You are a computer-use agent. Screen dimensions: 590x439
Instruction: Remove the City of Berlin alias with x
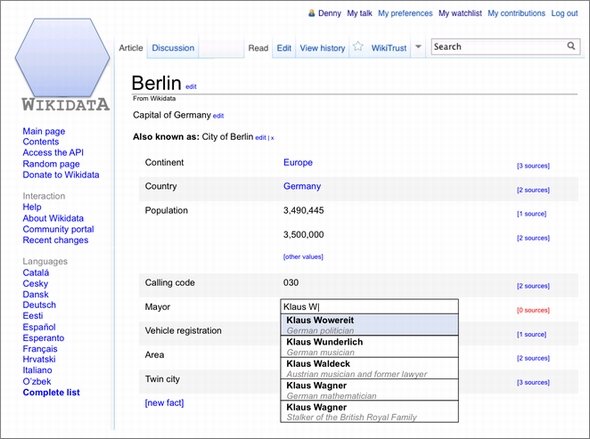coord(272,138)
